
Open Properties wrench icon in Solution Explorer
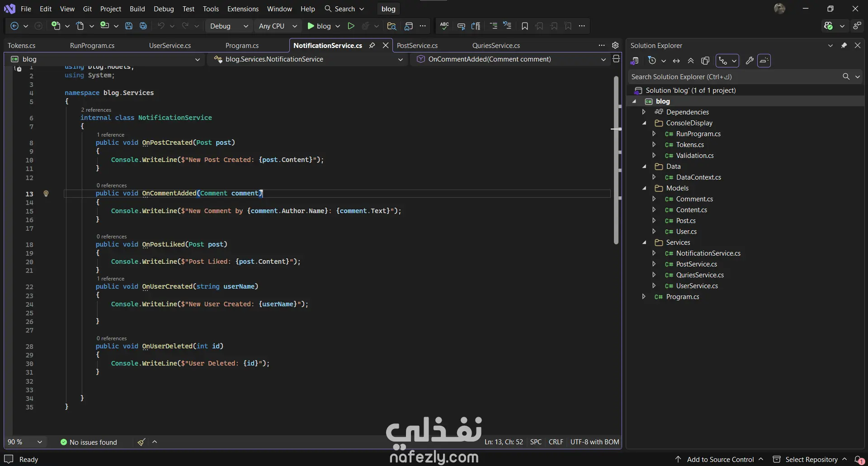[750, 61]
